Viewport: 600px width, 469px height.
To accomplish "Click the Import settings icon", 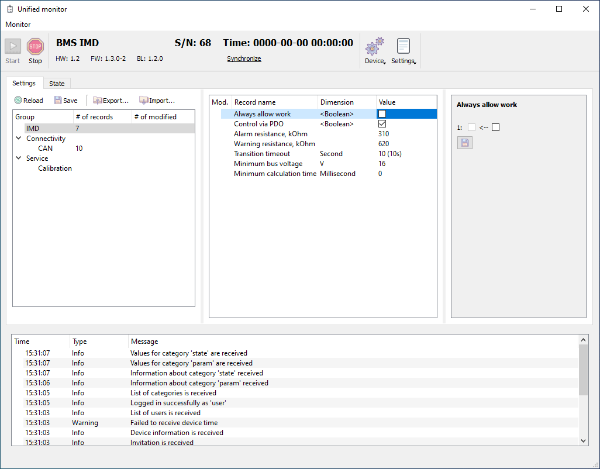I will click(143, 100).
